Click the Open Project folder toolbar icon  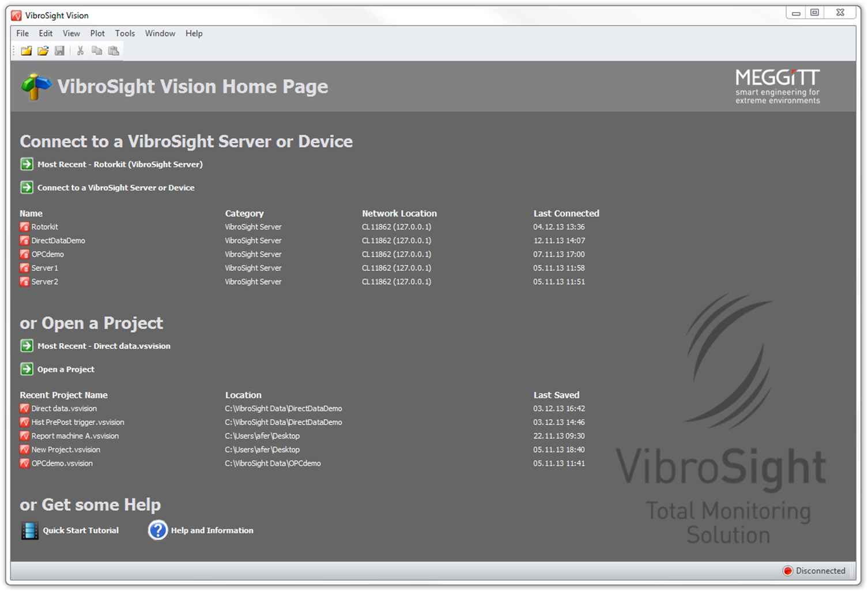43,51
